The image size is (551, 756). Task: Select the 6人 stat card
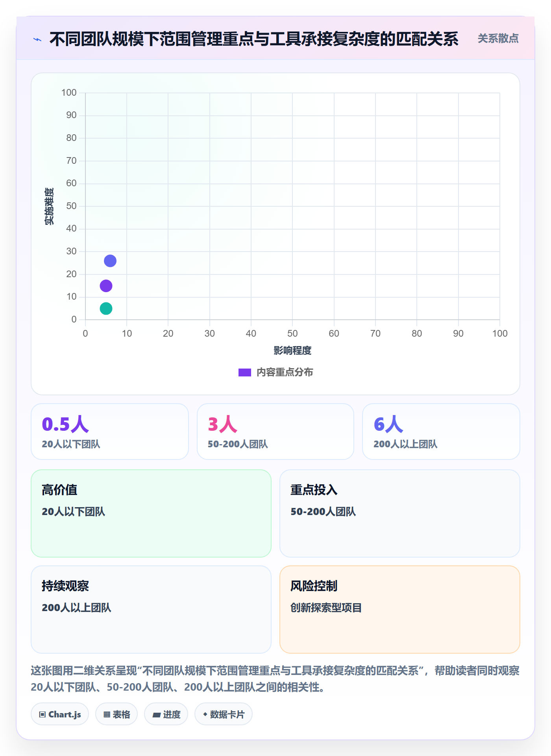pos(441,432)
